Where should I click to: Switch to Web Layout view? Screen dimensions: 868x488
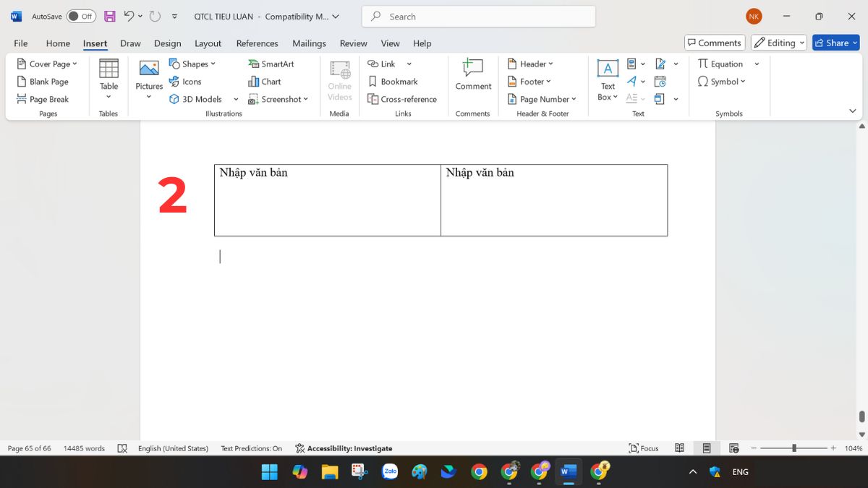pos(734,448)
